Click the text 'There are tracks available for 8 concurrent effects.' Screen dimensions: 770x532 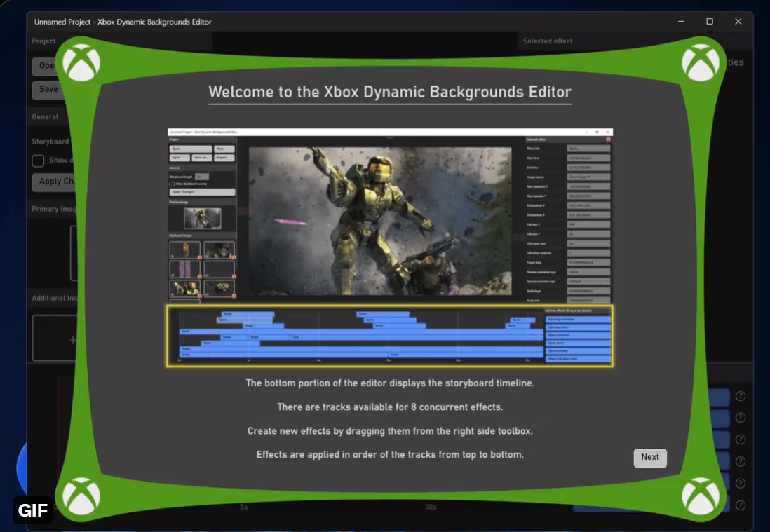coord(390,407)
